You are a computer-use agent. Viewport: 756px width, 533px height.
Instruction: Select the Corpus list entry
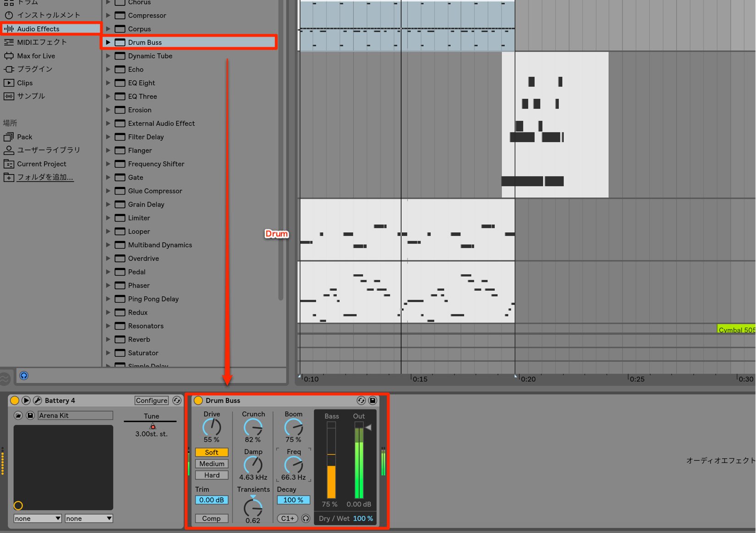point(189,29)
